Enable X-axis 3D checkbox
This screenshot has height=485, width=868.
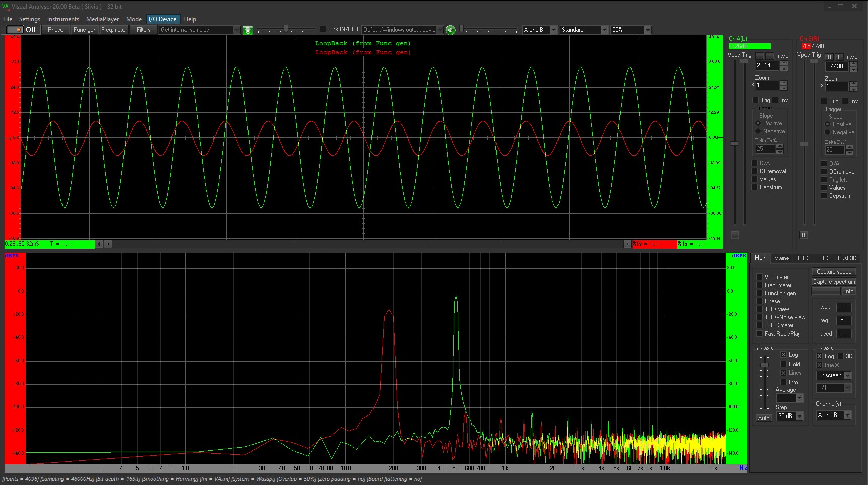pos(840,356)
